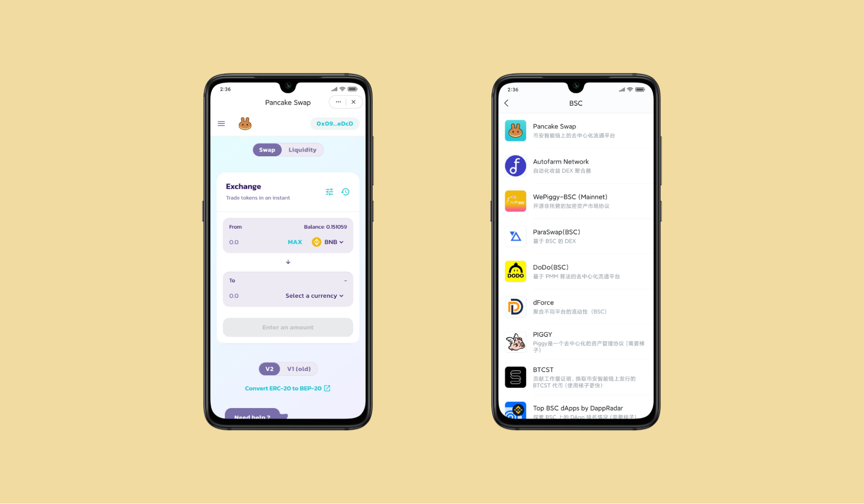The width and height of the screenshot is (864, 504).
Task: Open the hamburger menu icon
Action: click(x=222, y=124)
